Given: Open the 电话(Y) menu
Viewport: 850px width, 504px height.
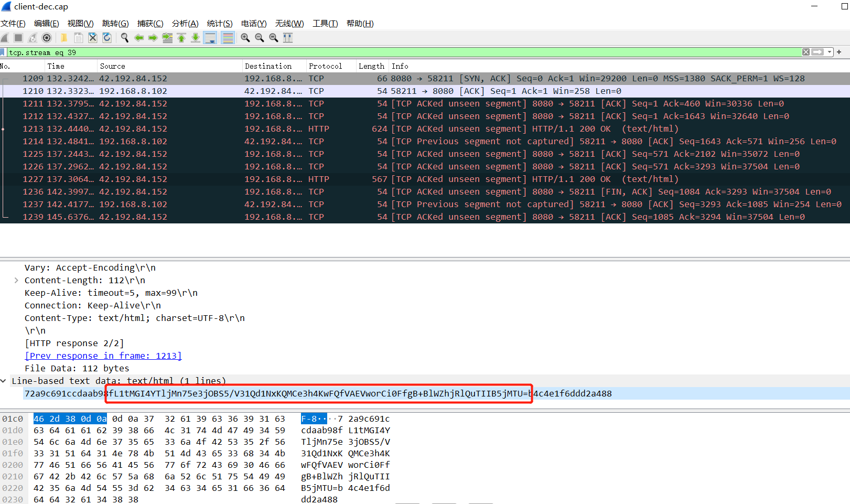Looking at the screenshot, I should point(254,24).
